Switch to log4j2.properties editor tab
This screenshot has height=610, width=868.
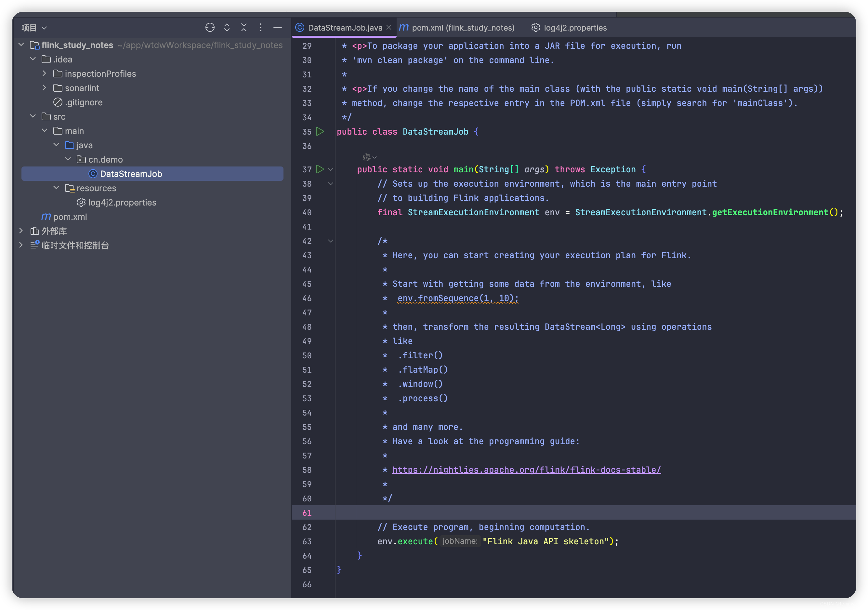[575, 28]
